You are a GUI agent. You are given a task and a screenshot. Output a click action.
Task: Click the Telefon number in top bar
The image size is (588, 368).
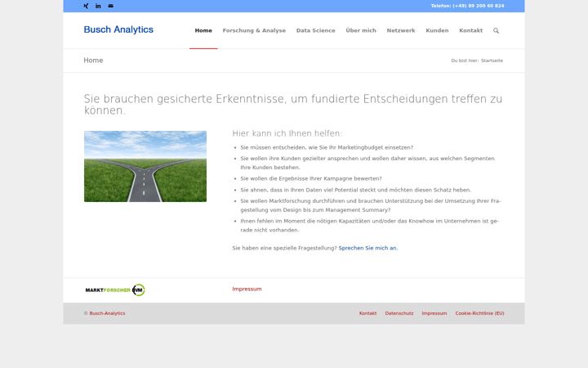pos(467,6)
